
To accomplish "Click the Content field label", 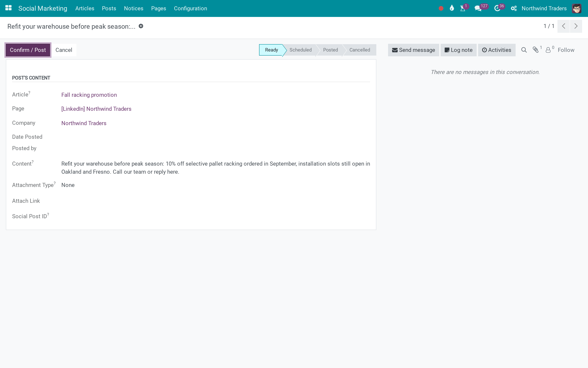I will point(23,163).
